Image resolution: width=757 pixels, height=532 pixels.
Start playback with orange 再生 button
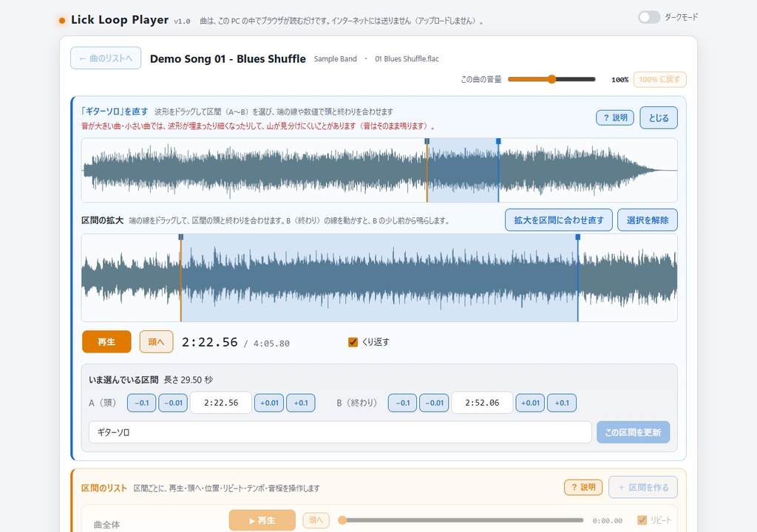106,342
